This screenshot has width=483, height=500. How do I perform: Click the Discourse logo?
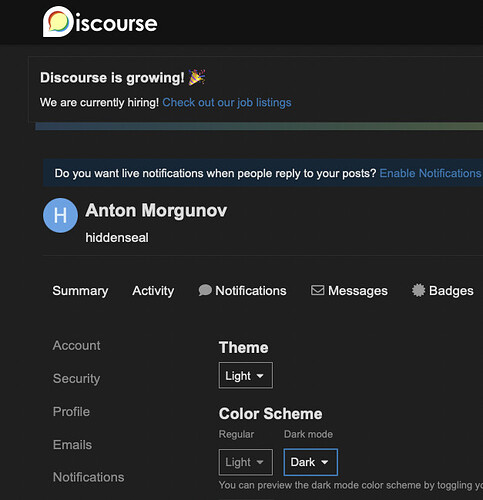click(100, 22)
